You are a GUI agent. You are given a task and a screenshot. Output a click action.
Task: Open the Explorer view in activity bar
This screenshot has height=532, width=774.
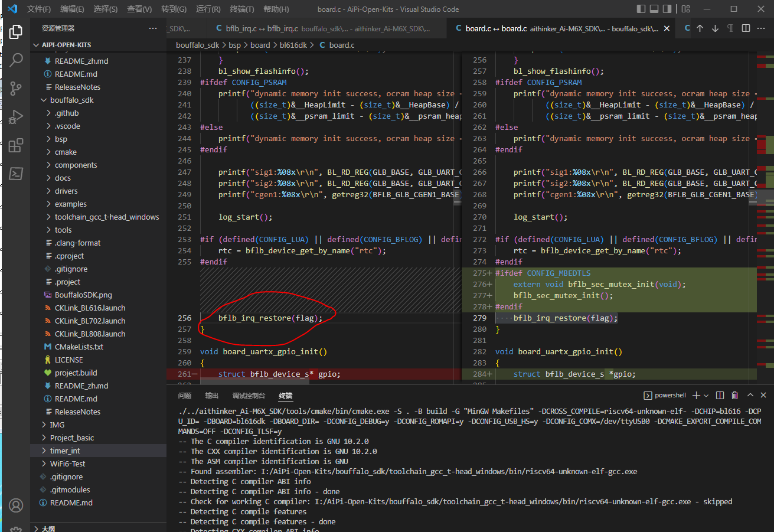pyautogui.click(x=16, y=31)
